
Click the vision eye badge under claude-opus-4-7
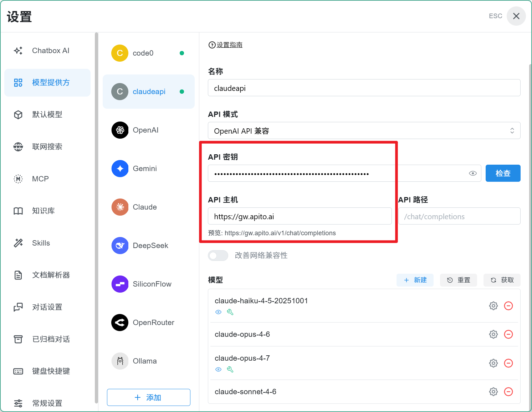pyautogui.click(x=219, y=370)
